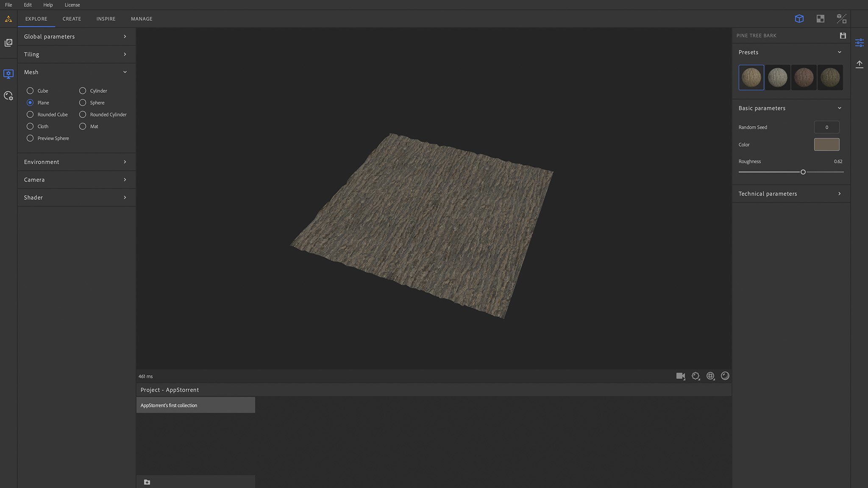Click the video camera icon below viewport
868x488 pixels.
680,376
